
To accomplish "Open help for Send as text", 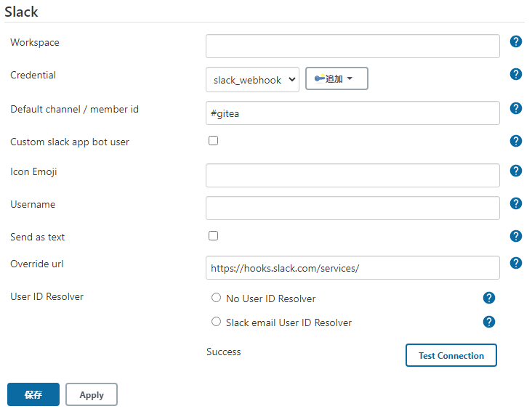I will pyautogui.click(x=516, y=236).
